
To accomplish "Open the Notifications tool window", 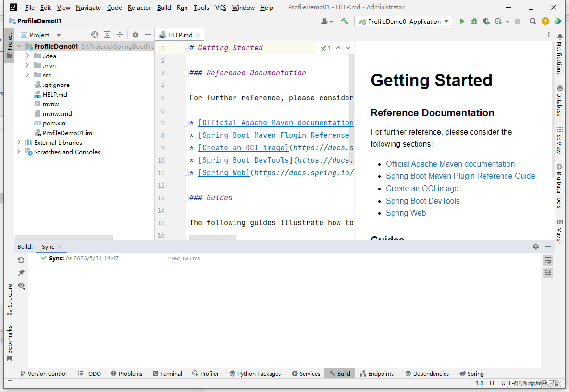I will click(x=560, y=54).
